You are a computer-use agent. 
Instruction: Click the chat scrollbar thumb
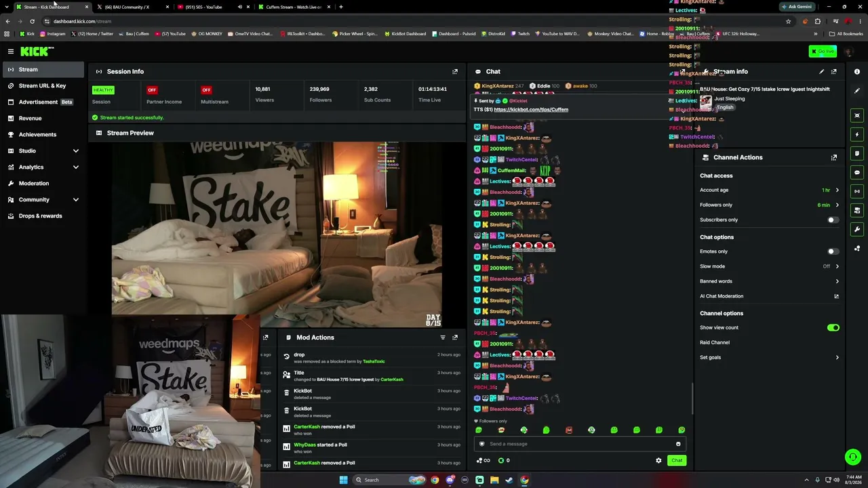point(692,398)
